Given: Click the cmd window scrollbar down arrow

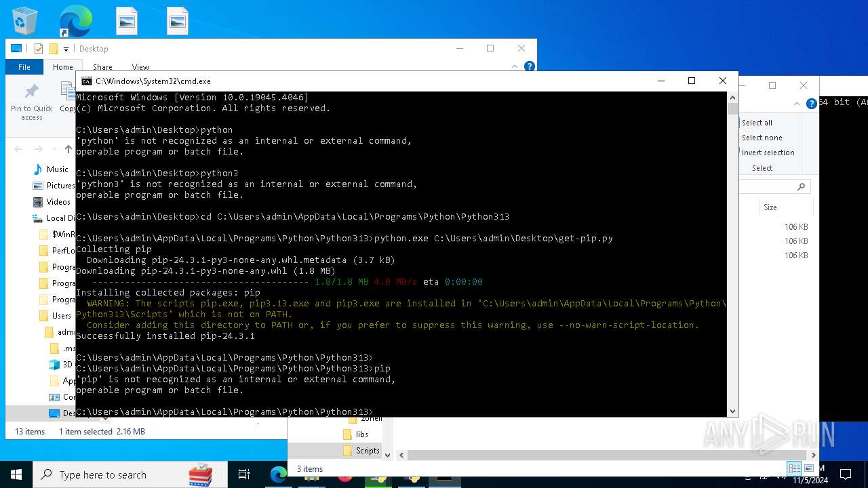Looking at the screenshot, I should [x=732, y=411].
